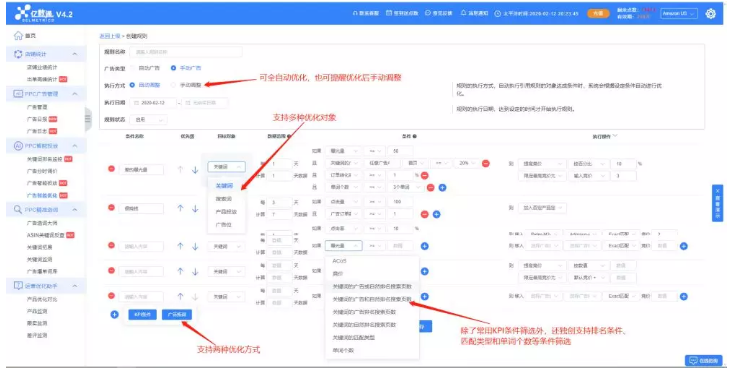Open the 规则状态 status dropdown
Image resolution: width=736 pixels, height=375 pixels.
tap(148, 120)
